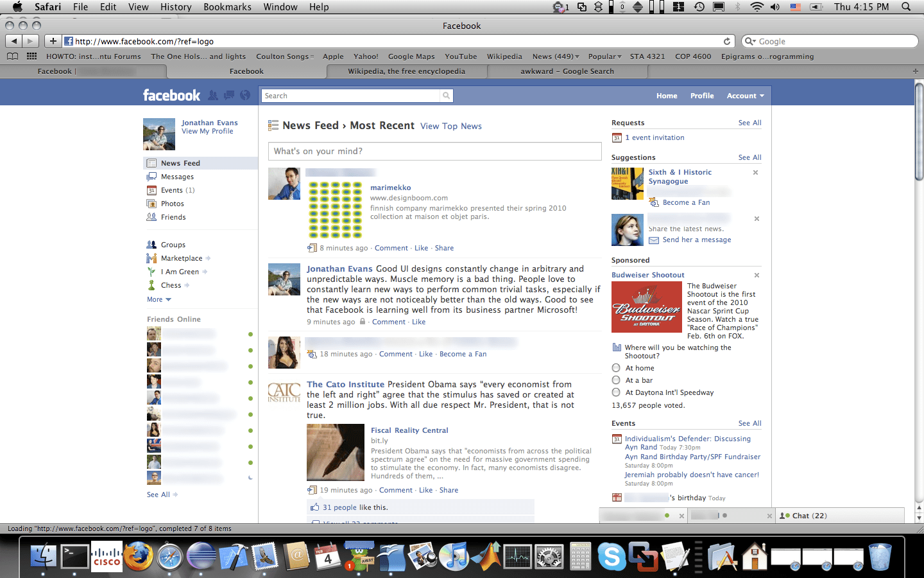Click the add bookmark plus button
The image size is (924, 578).
point(53,41)
